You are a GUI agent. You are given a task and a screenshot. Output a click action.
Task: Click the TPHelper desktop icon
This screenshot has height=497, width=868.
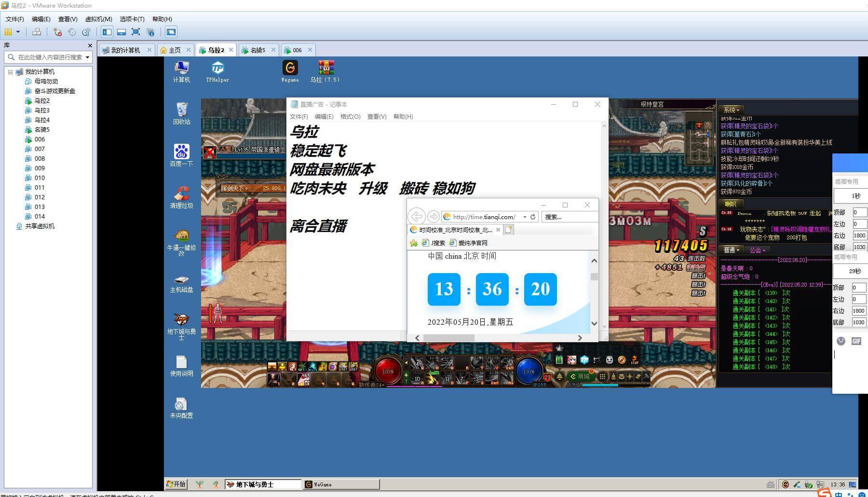click(217, 71)
